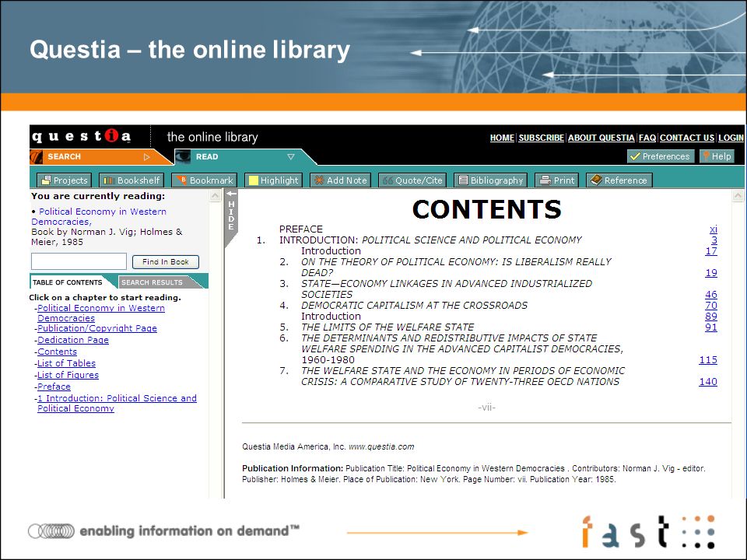
Task: Open the Bookshelf toolbar button
Action: coord(131,180)
